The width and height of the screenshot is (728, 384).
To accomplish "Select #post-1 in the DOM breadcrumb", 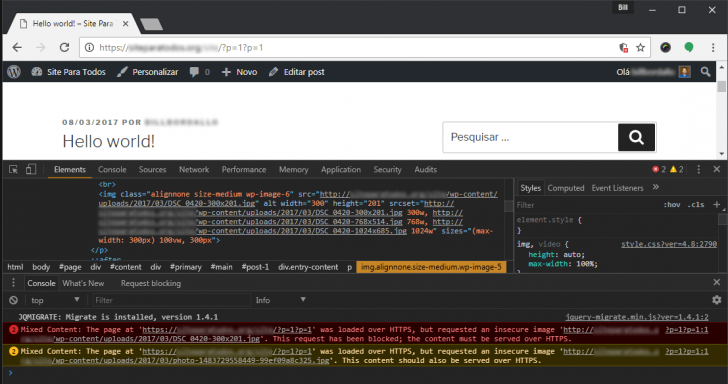I will 255,267.
